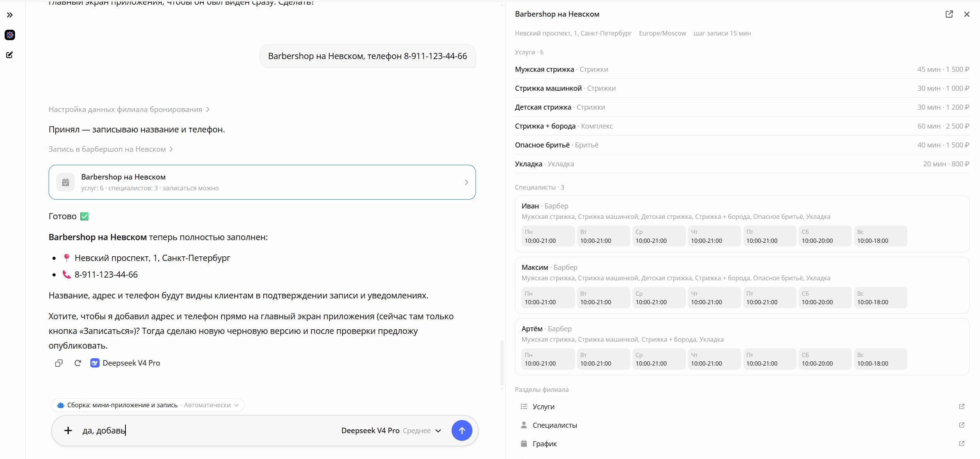The height and width of the screenshot is (459, 980).
Task: Click Иван's Сб 10:00-20:00 schedule cell
Action: 825,236
